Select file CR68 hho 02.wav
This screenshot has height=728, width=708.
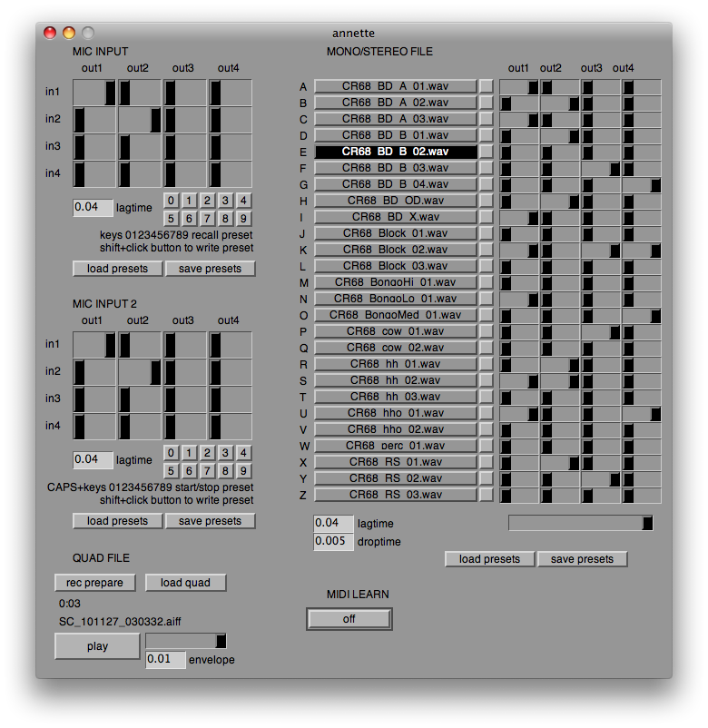pyautogui.click(x=396, y=429)
